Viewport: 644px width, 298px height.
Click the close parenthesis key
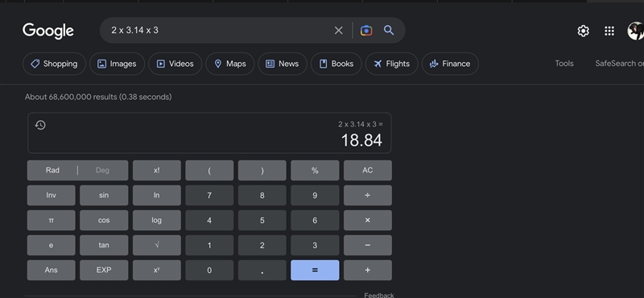tap(262, 170)
